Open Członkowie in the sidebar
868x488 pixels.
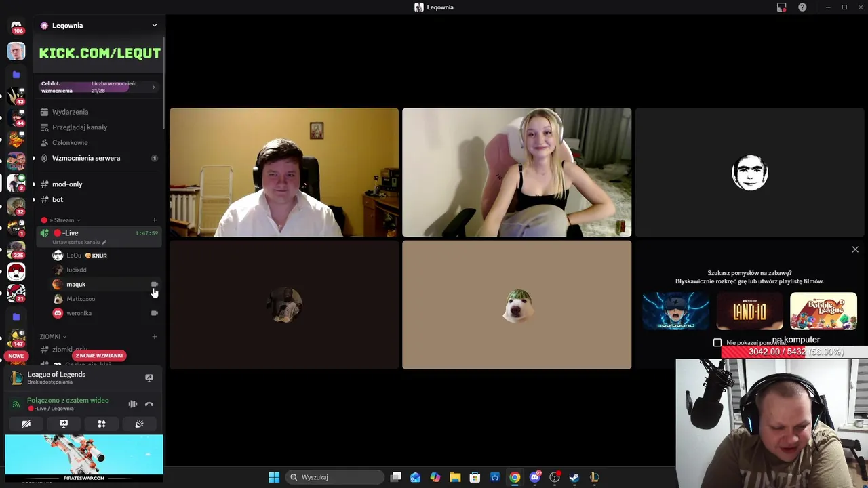click(x=98, y=143)
